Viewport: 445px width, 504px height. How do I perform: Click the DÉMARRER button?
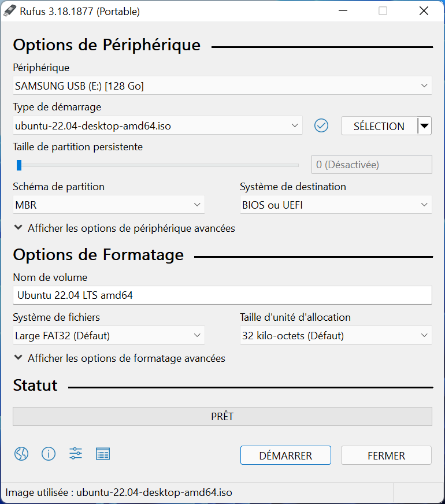[x=285, y=455]
